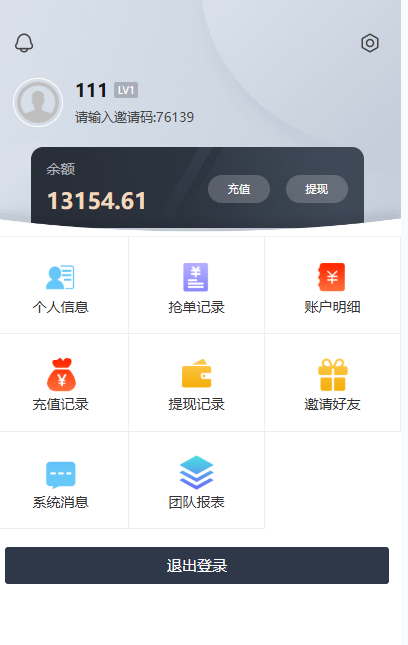Click the 退出登录 logout button
408x645 pixels.
click(x=197, y=566)
